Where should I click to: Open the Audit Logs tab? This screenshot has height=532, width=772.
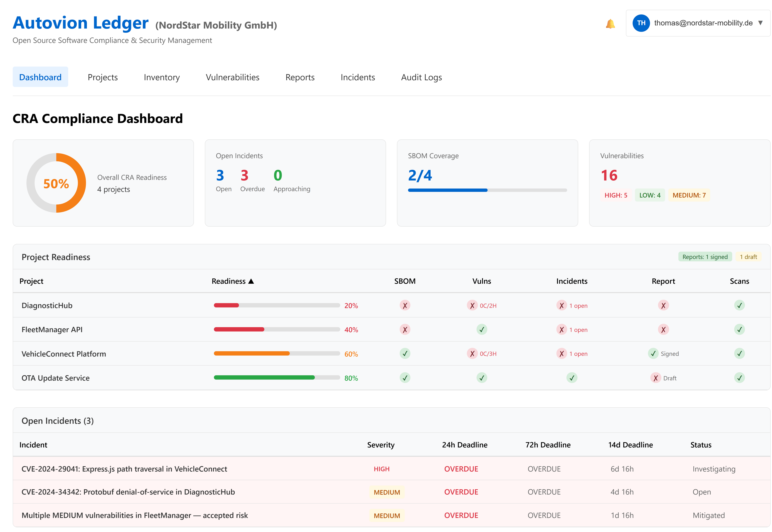pos(421,77)
